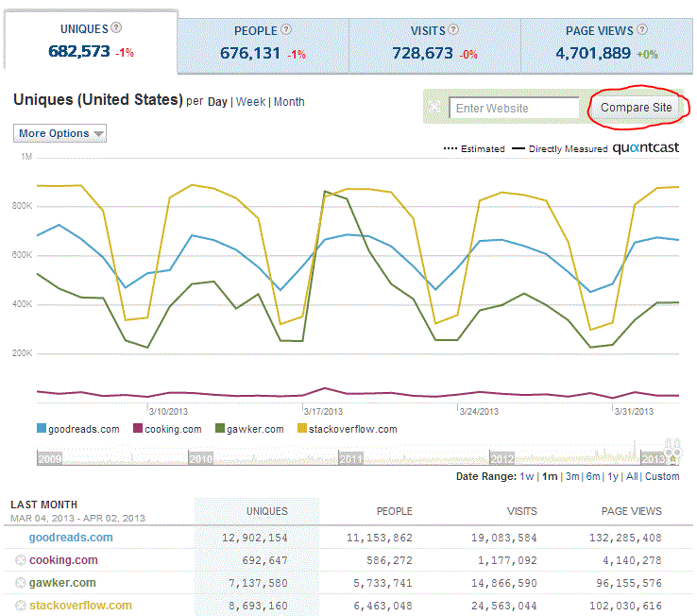This screenshot has width=697, height=616.
Task: Toggle stackoverflow.com series in chart legend
Action: (x=303, y=429)
